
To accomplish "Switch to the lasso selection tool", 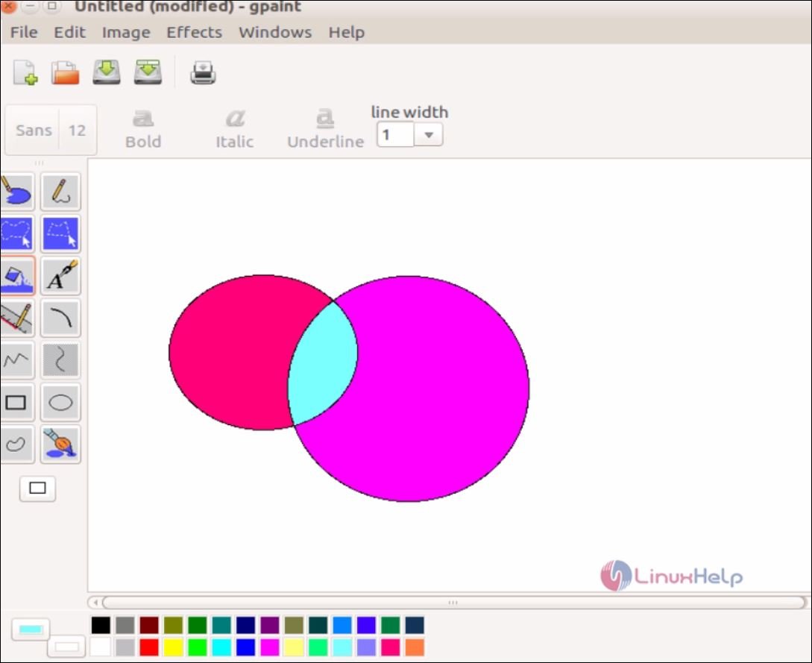I will (18, 233).
